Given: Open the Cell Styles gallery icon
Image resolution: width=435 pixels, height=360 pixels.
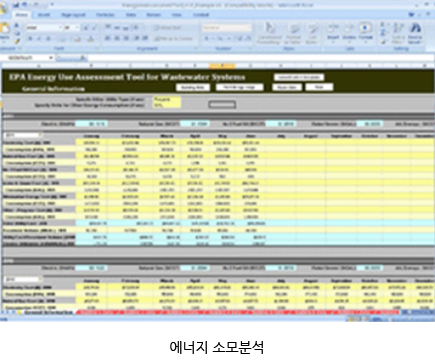Looking at the screenshot, I should tap(311, 33).
